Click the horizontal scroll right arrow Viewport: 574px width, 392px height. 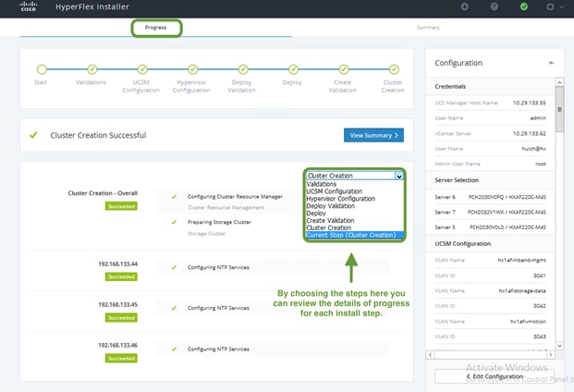point(550,355)
